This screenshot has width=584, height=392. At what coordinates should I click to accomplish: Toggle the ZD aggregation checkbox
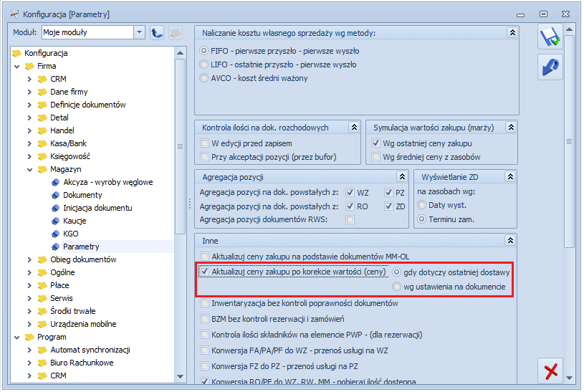tap(389, 206)
